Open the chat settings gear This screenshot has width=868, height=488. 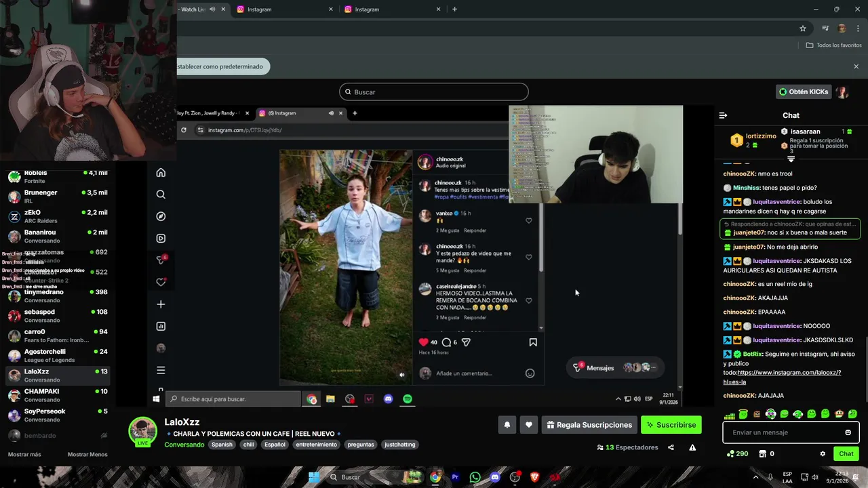[823, 454]
